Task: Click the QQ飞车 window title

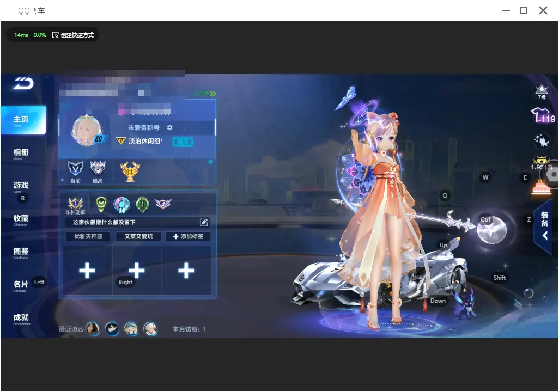Action: click(x=32, y=11)
